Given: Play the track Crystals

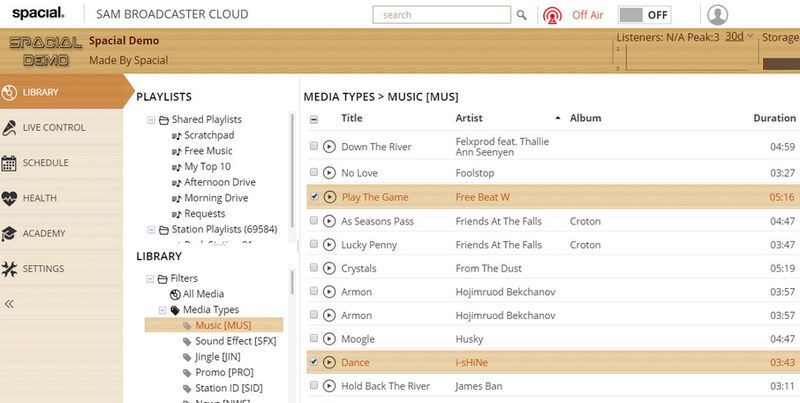Looking at the screenshot, I should (x=330, y=268).
